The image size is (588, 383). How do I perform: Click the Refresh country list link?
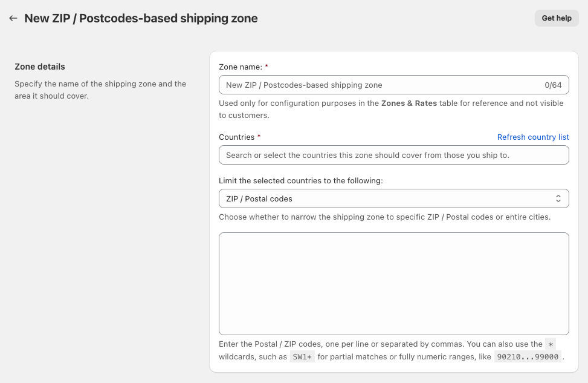click(x=533, y=137)
